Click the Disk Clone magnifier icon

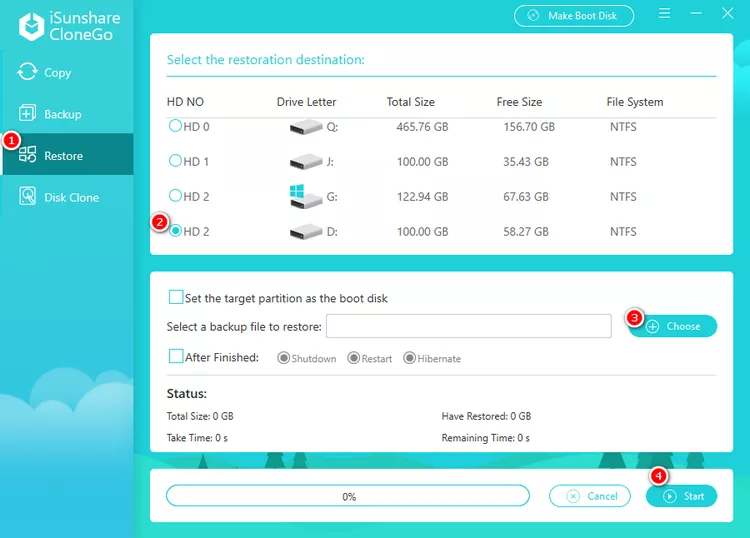pyautogui.click(x=27, y=196)
